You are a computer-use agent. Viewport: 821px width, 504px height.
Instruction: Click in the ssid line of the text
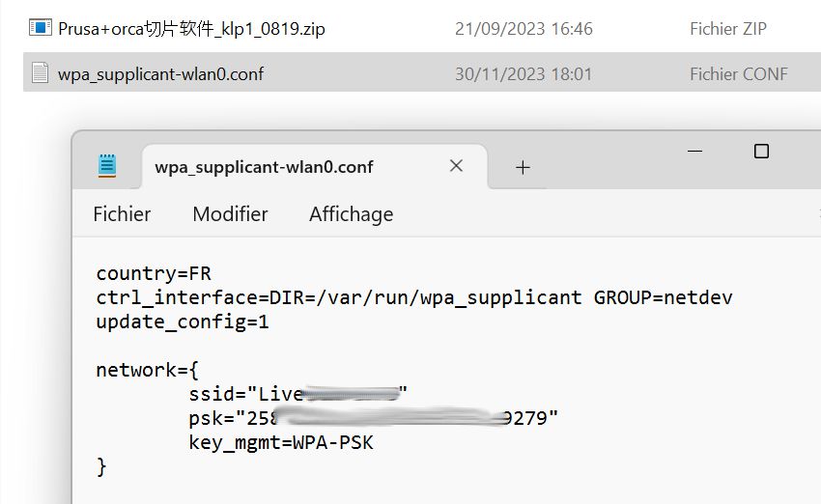click(x=297, y=394)
